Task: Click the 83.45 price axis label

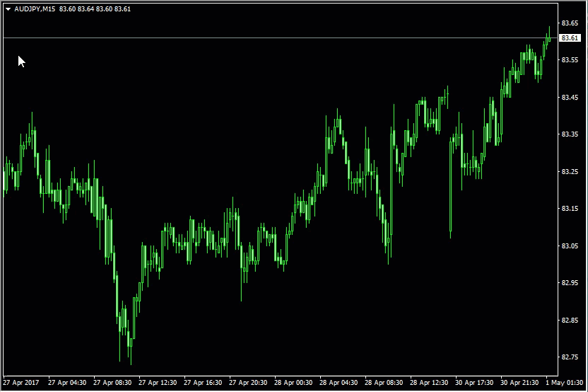Action: pyautogui.click(x=570, y=98)
